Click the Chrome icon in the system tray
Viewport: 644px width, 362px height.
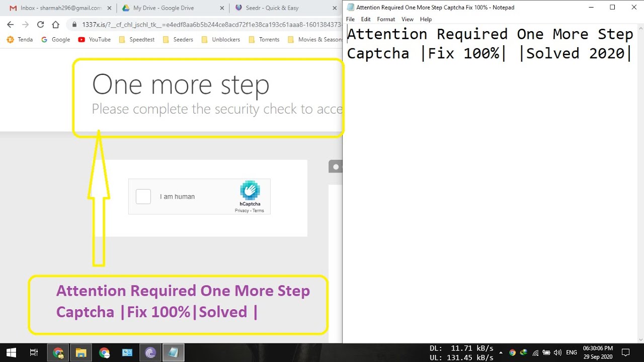coord(513,352)
